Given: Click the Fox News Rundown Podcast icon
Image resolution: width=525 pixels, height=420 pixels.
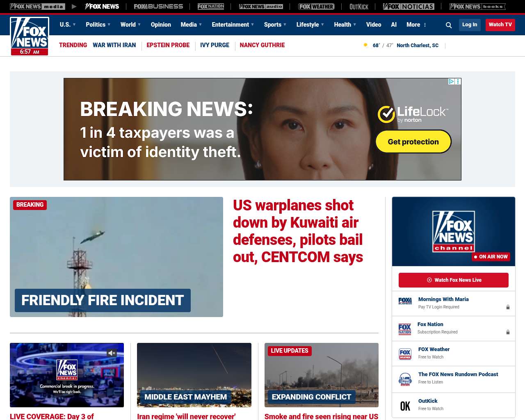Looking at the screenshot, I should 405,379.
